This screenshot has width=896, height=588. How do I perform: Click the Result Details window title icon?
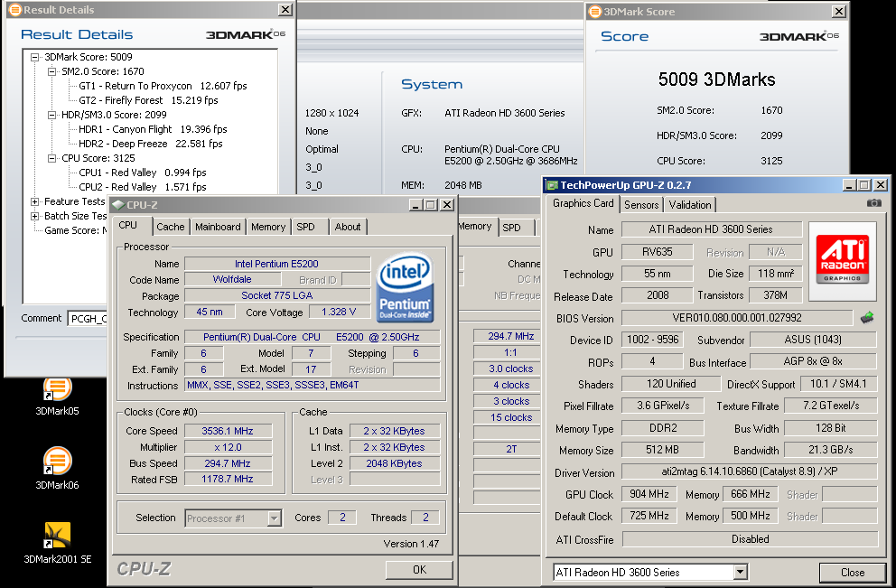(x=14, y=10)
